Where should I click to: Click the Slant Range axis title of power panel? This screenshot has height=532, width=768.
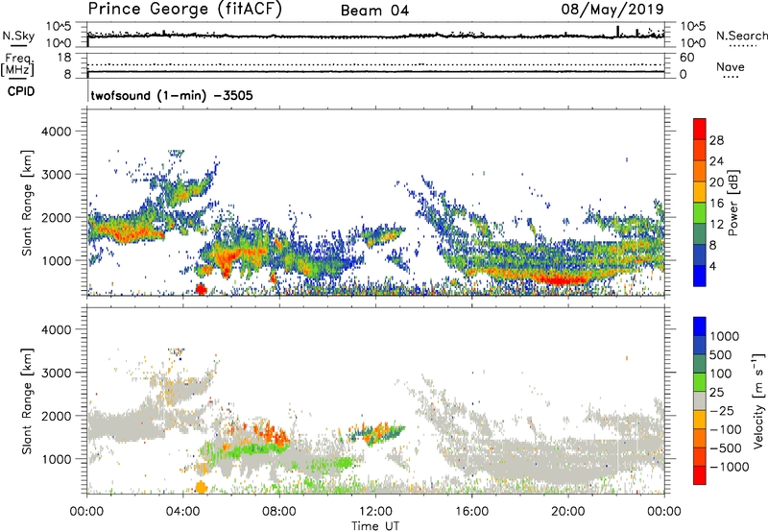pyautogui.click(x=27, y=203)
